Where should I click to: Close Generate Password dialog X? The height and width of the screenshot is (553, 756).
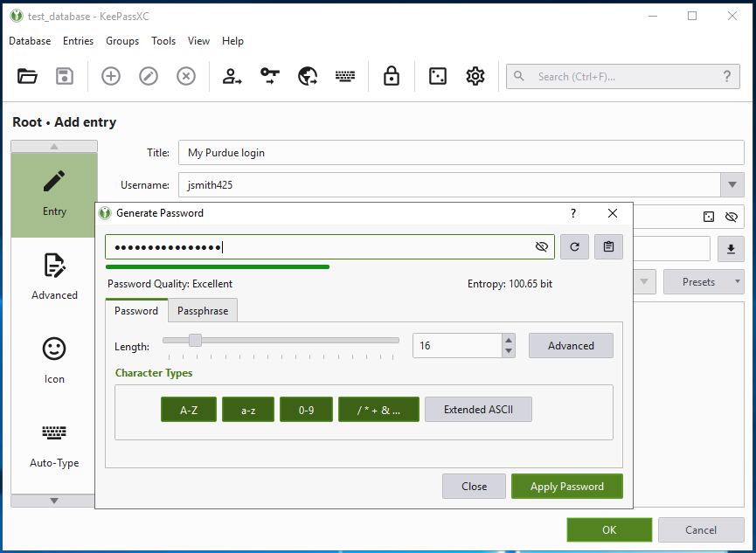pos(613,213)
